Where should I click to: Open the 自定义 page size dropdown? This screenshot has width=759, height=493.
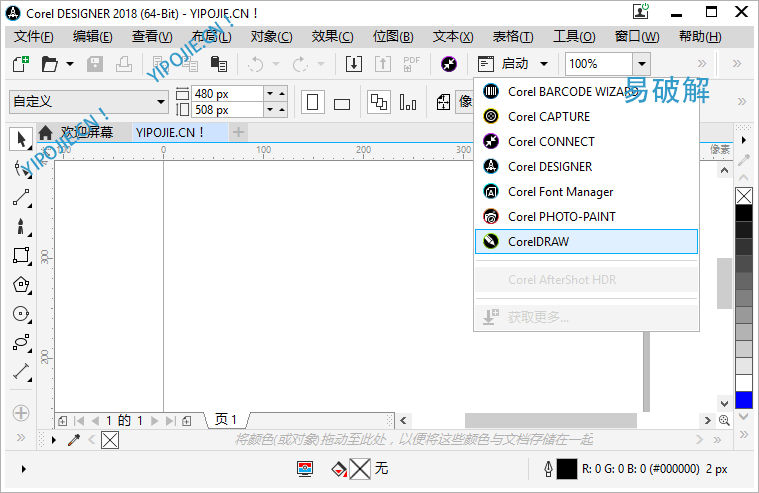click(x=161, y=102)
